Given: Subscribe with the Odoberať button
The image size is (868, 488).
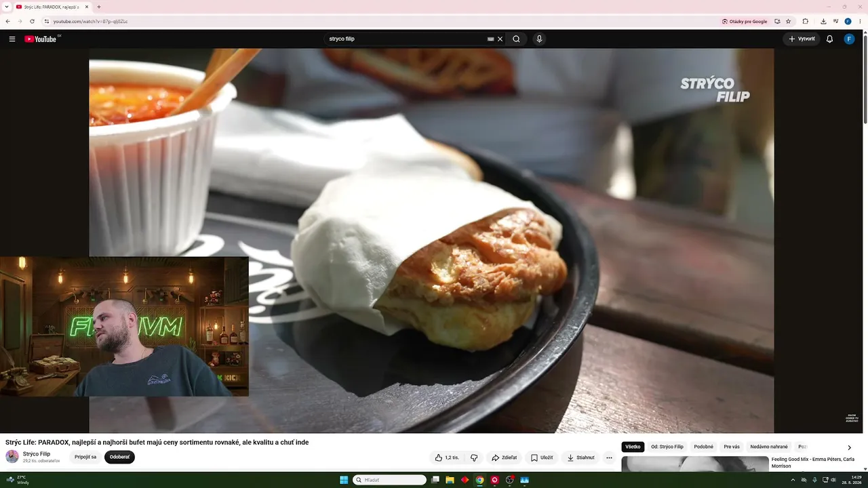Looking at the screenshot, I should [x=120, y=457].
